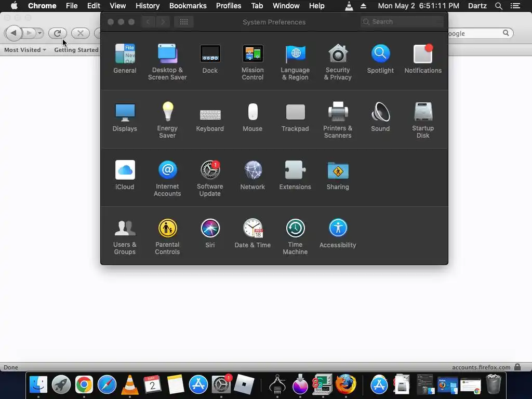Open Mouse preferences
Image resolution: width=532 pixels, height=399 pixels.
[252, 117]
